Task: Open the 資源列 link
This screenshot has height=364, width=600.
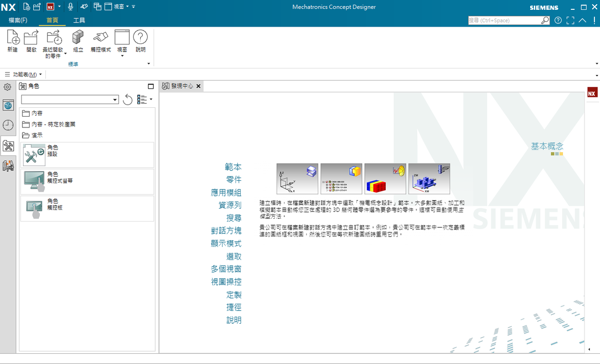Action: [230, 205]
